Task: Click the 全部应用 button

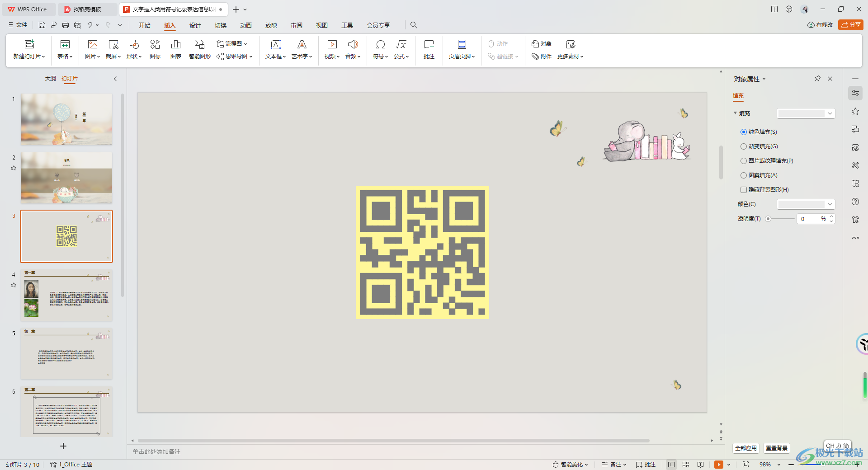Action: [x=745, y=448]
